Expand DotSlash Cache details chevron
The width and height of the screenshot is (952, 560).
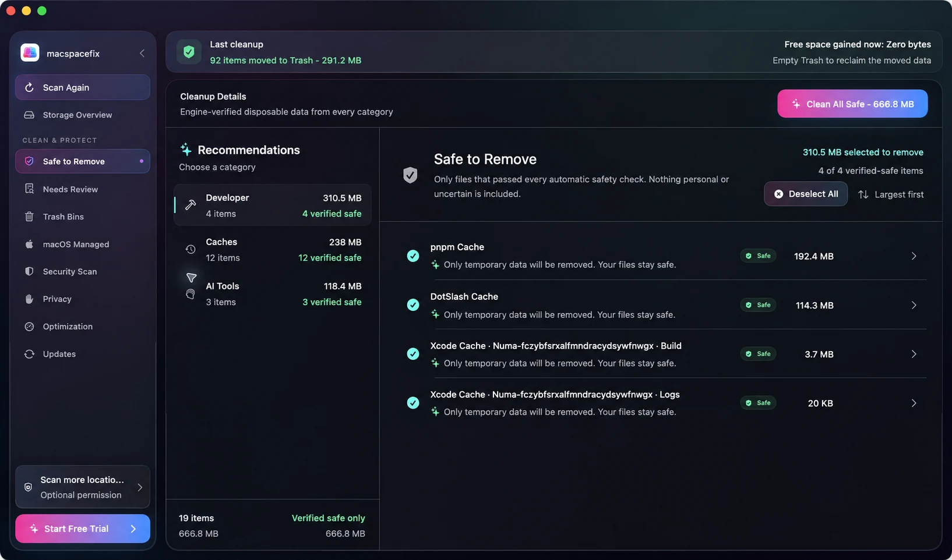tap(914, 305)
